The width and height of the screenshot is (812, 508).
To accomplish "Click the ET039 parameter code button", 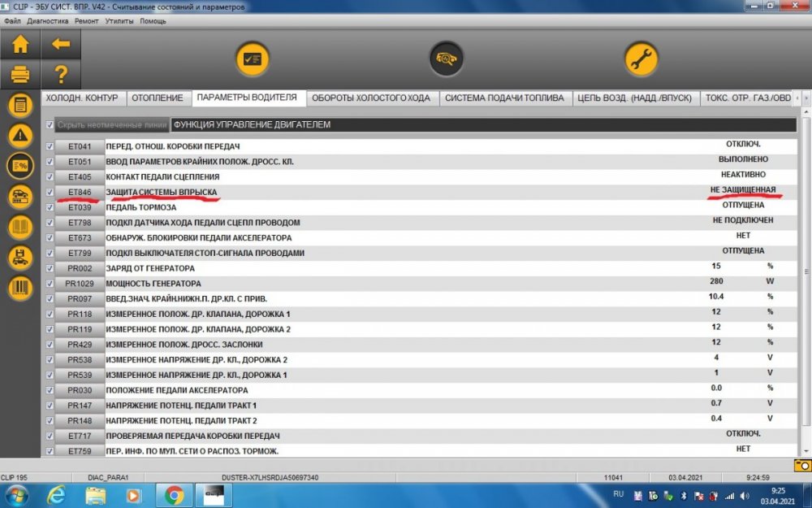I will [x=80, y=207].
